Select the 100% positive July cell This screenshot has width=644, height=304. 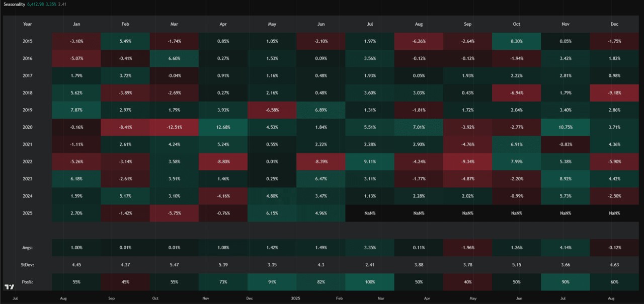370,282
